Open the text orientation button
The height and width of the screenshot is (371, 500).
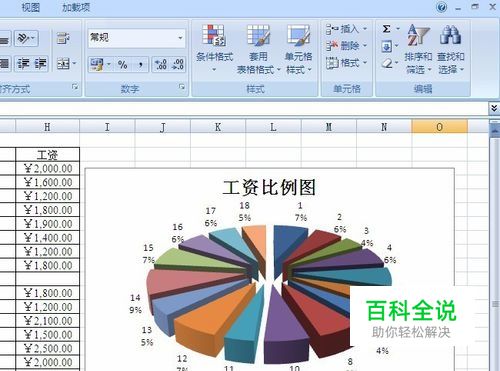26,38
